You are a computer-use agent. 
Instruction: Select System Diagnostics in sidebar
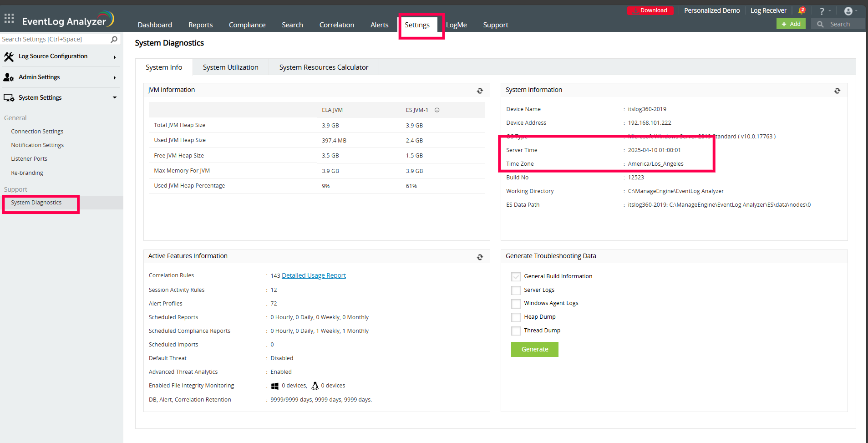(x=36, y=203)
